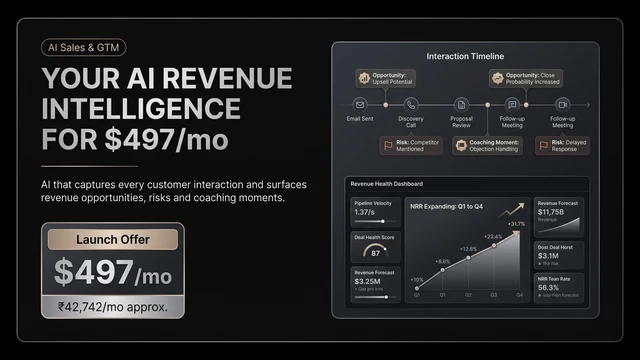Screen dimensions: 640x360
Task: Click the timeline dot under Close Probability Increased
Action: click(x=526, y=105)
